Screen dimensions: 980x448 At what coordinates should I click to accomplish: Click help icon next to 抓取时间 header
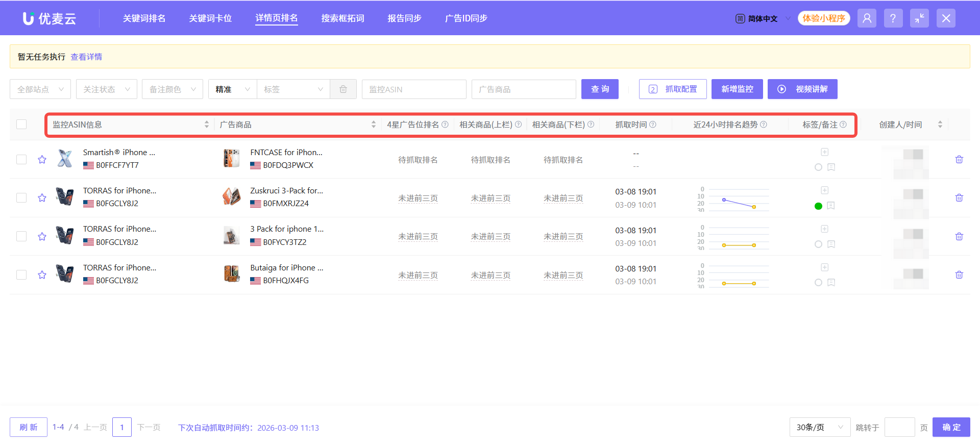pyautogui.click(x=653, y=125)
